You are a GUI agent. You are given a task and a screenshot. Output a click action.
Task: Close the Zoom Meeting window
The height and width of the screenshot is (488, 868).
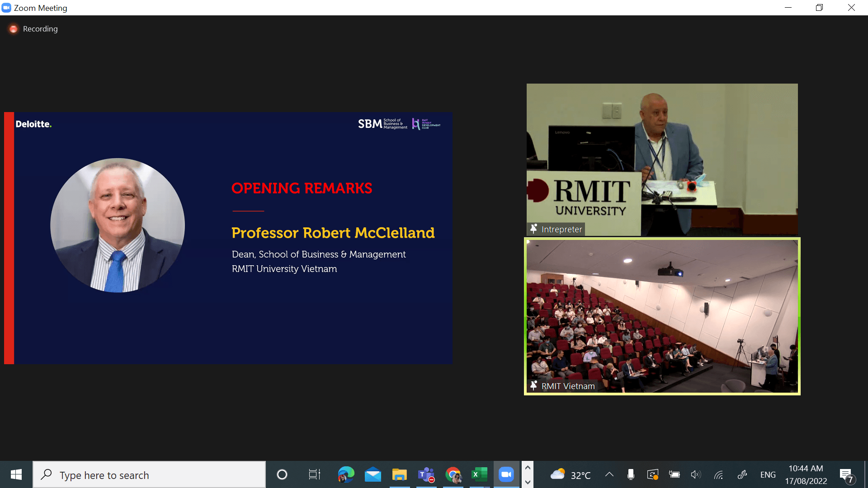(851, 8)
